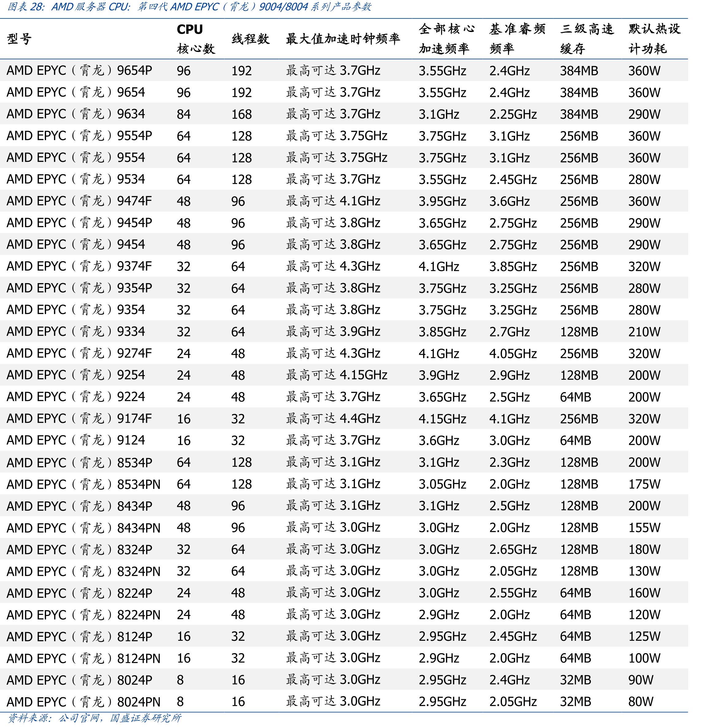Screen dimensions: 718x728
Task: Click the AMD EPYC 8534P model name
Action: click(x=80, y=462)
